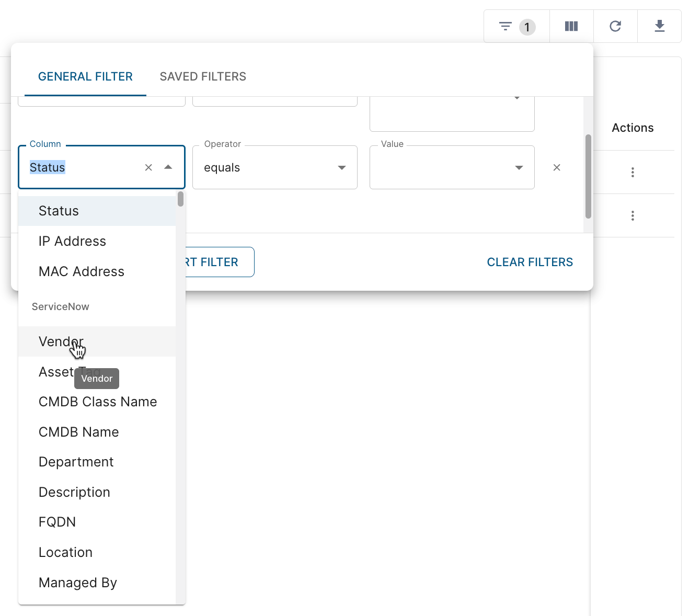Screen dimensions: 689x616
Task: Click CLEAR FILTERS
Action: 530,262
